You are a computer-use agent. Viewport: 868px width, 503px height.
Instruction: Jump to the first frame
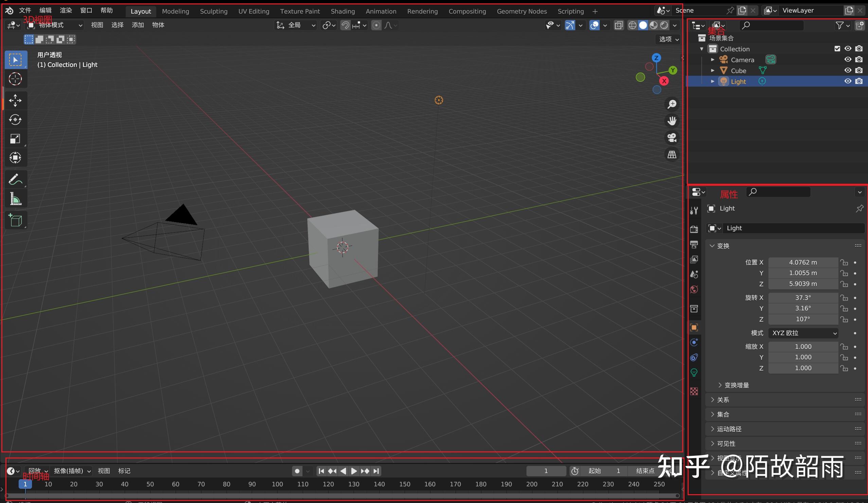pyautogui.click(x=321, y=471)
